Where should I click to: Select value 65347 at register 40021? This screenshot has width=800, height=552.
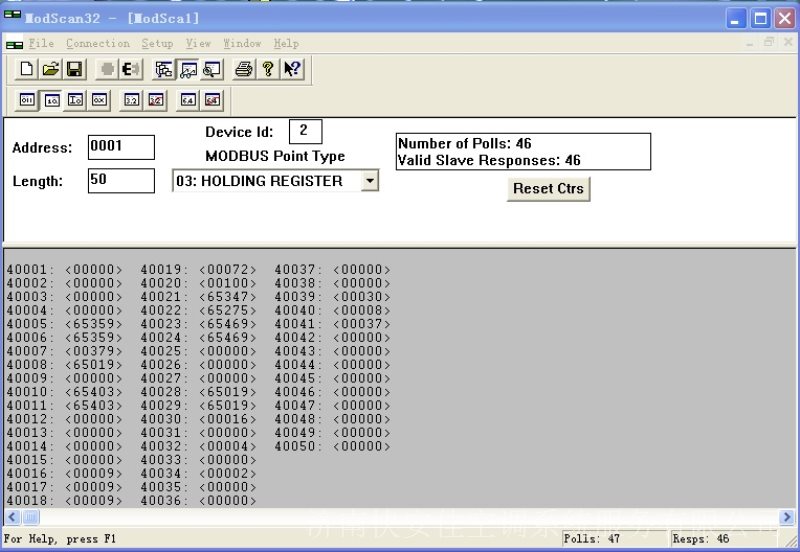pyautogui.click(x=228, y=297)
